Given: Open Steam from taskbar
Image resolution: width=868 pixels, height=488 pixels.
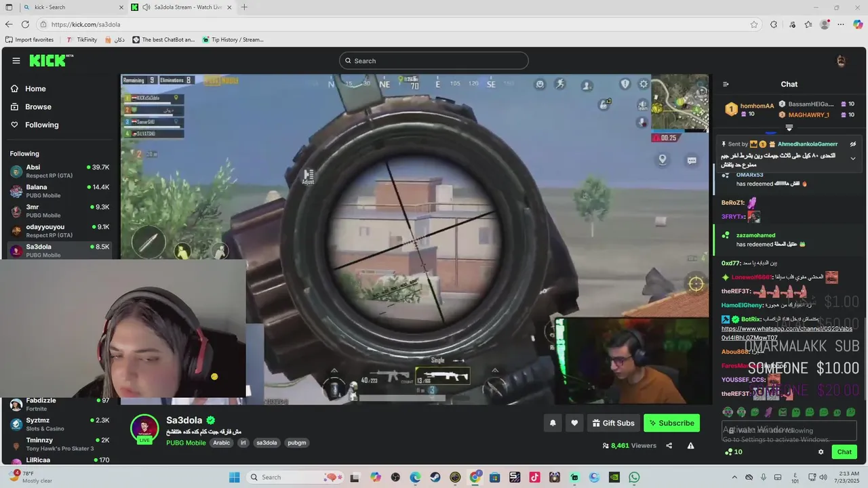Looking at the screenshot, I should pos(435,477).
